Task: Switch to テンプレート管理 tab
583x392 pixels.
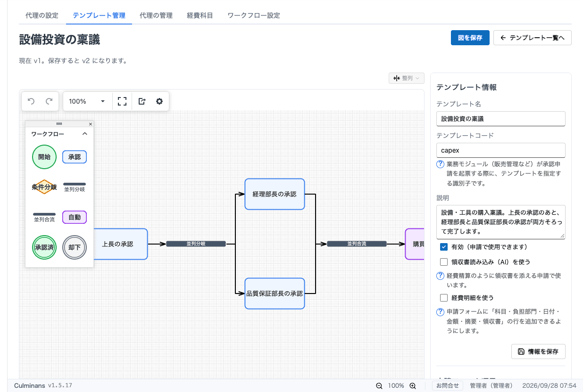Action: [x=99, y=16]
